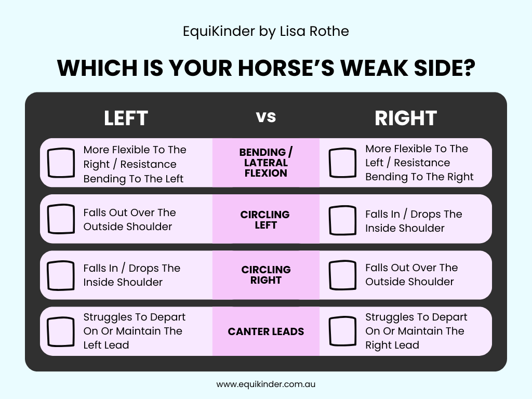Click the "Which Is Your Horse's Weak Side?" title
This screenshot has height=399, width=532.
[x=266, y=68]
